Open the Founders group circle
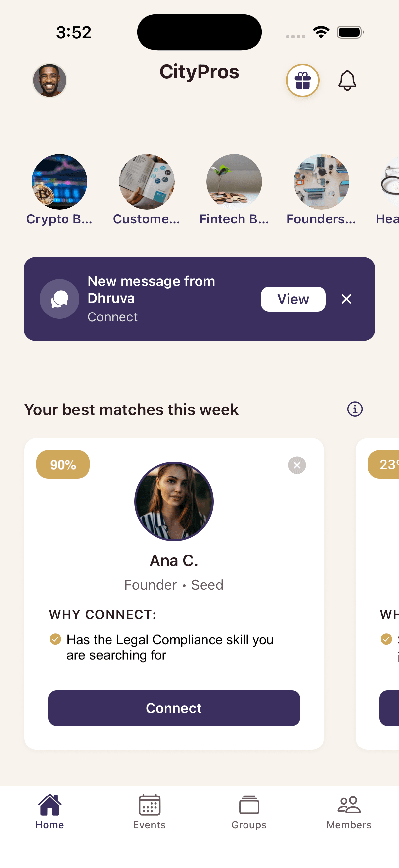 click(321, 182)
